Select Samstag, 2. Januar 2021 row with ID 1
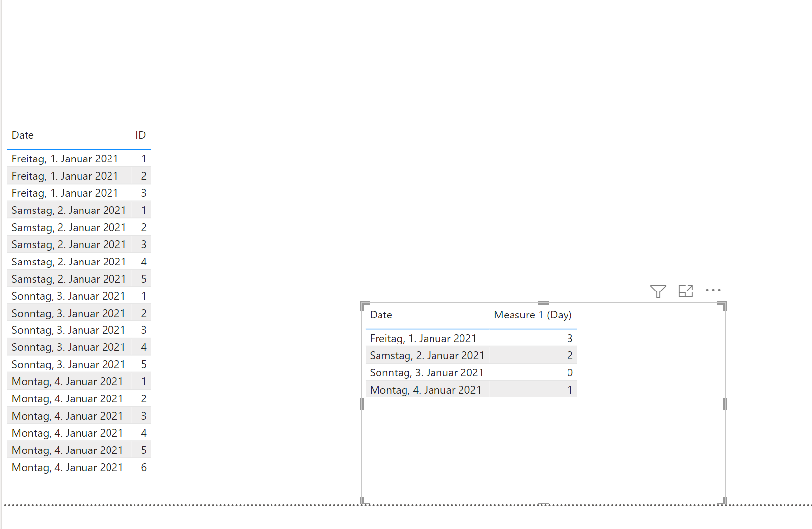 click(x=79, y=210)
